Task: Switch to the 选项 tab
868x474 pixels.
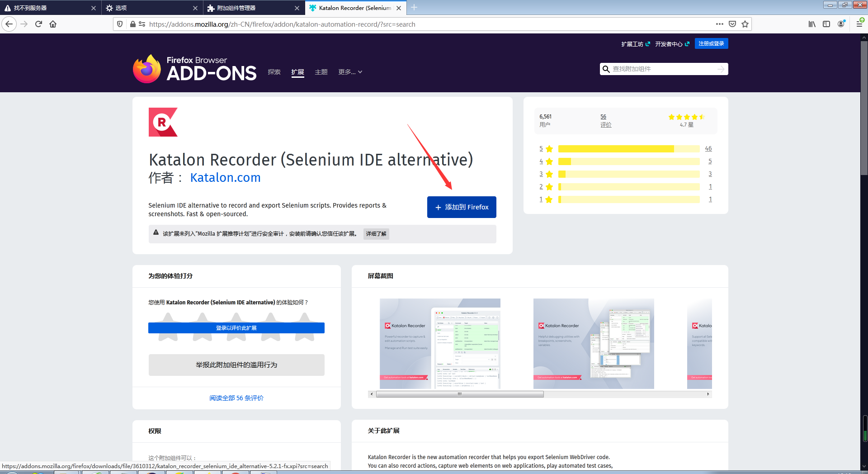Action: [151, 8]
